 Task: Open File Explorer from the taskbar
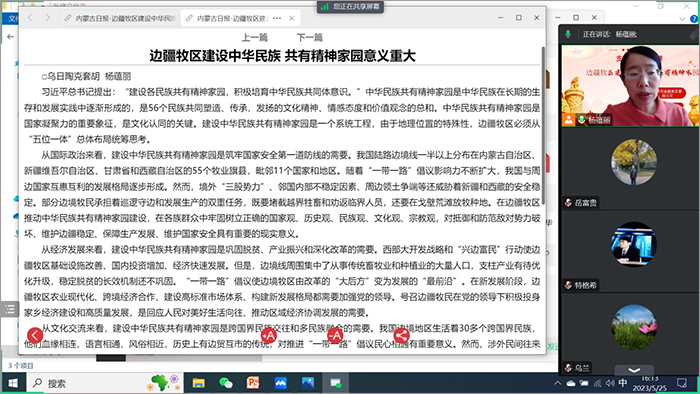[x=199, y=383]
